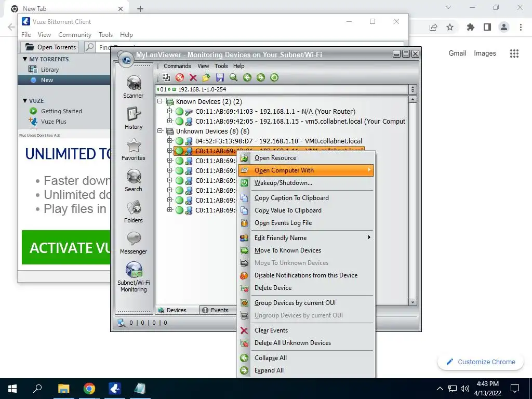Click the Chrome extensions puzzle icon
Image resolution: width=532 pixels, height=399 pixels.
[470, 27]
